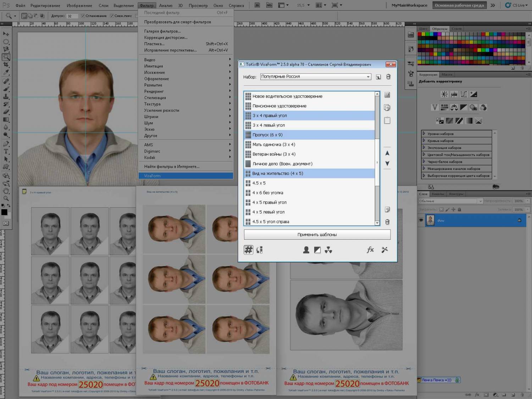Viewport: 532px width, 399px height.
Task: Open the layer blend mode dropdown Обычные
Action: point(450,201)
